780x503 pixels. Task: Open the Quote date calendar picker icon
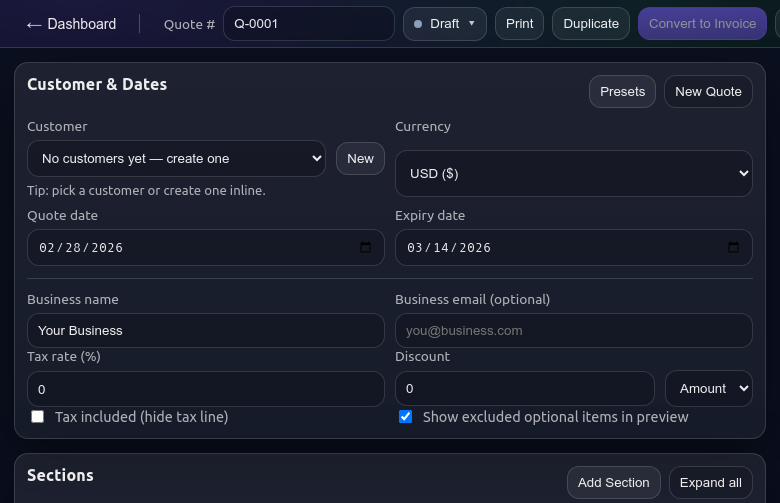coord(365,247)
